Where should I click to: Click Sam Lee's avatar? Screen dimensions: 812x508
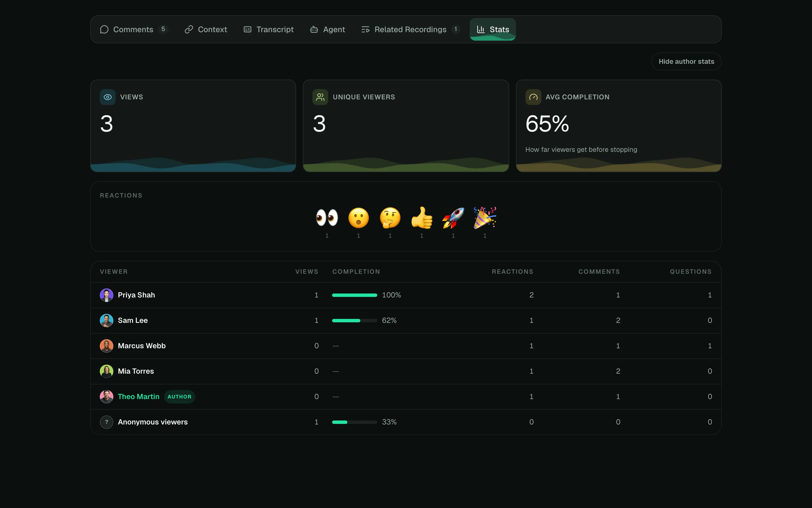click(x=107, y=321)
